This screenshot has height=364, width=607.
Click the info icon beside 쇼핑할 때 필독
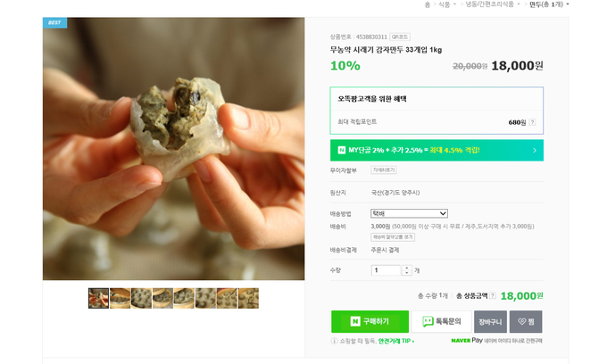click(x=334, y=341)
